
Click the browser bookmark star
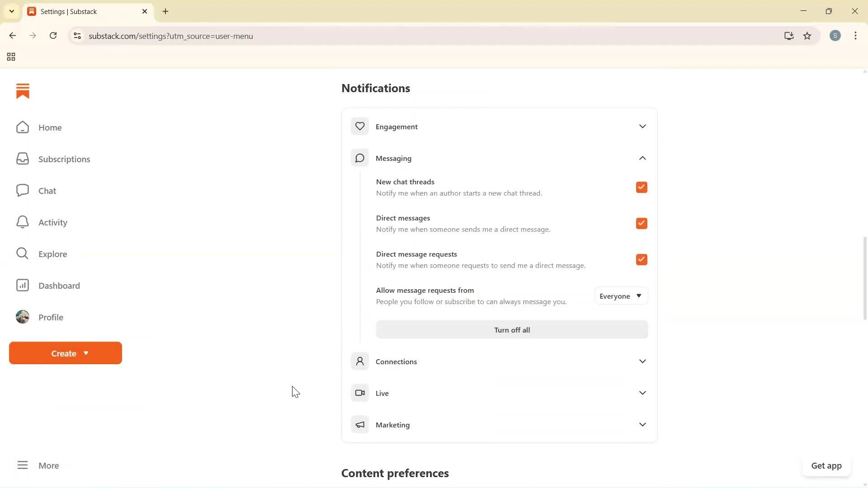(x=807, y=36)
